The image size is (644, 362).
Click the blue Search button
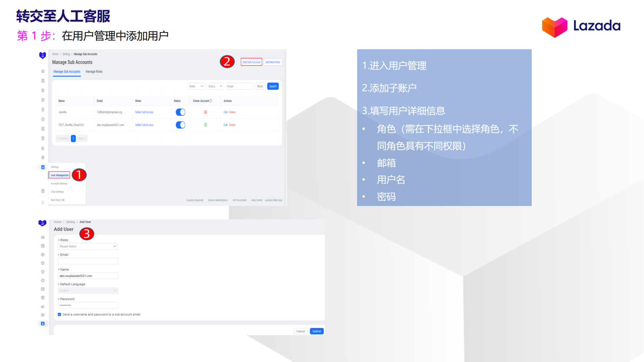pyautogui.click(x=273, y=86)
